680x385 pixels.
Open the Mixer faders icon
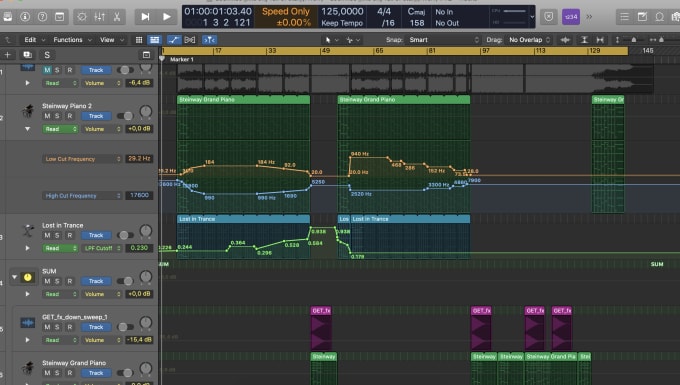click(x=99, y=16)
